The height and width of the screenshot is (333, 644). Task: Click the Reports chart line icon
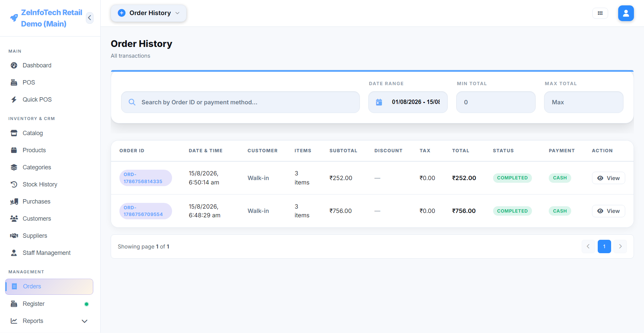coord(14,321)
